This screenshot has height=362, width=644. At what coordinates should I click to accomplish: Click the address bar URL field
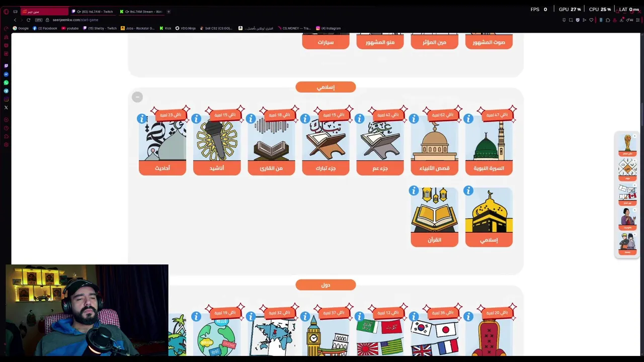click(75, 20)
